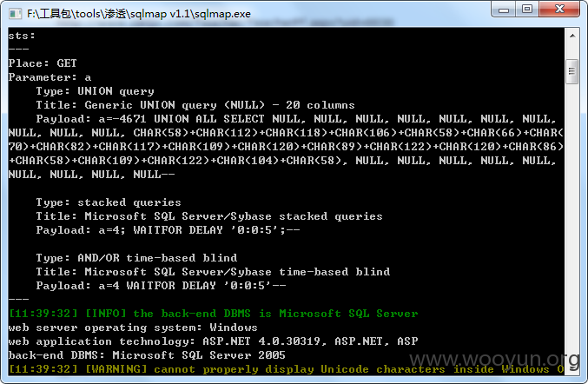Click 'web application technology: ASP.NET 4.0.30319' line
588x384 pixels.
[213, 341]
